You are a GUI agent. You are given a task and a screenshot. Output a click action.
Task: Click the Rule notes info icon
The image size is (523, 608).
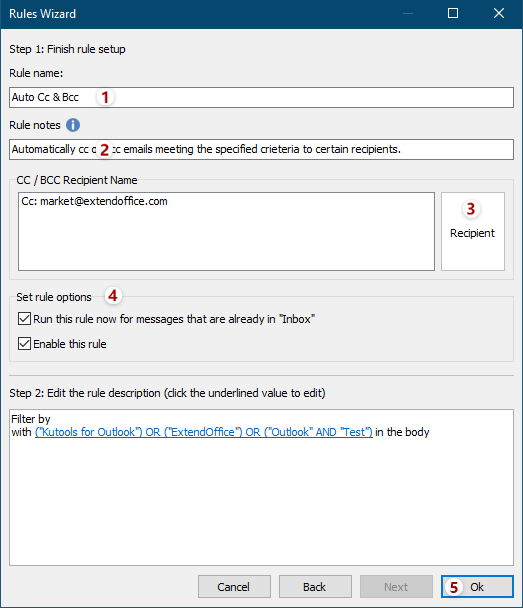pyautogui.click(x=73, y=125)
